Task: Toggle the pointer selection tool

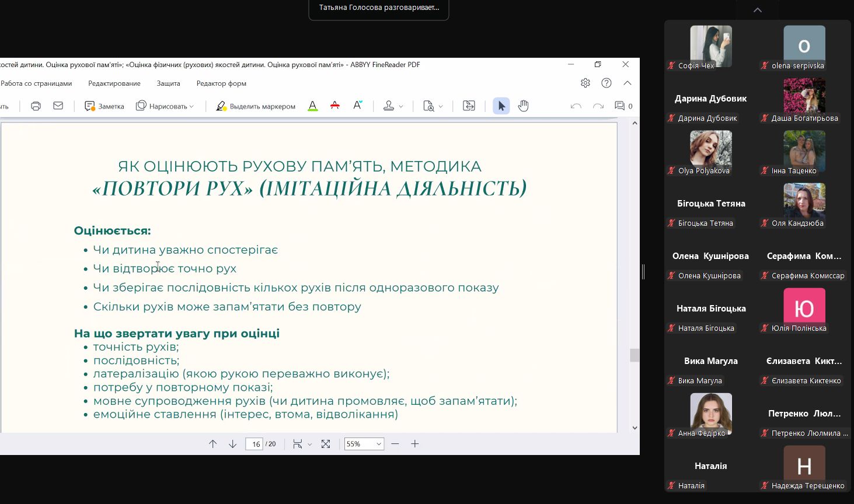Action: click(501, 106)
